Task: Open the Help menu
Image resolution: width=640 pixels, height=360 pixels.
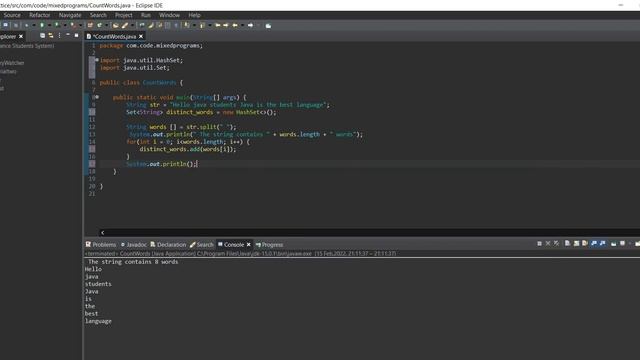Action: pyautogui.click(x=194, y=15)
